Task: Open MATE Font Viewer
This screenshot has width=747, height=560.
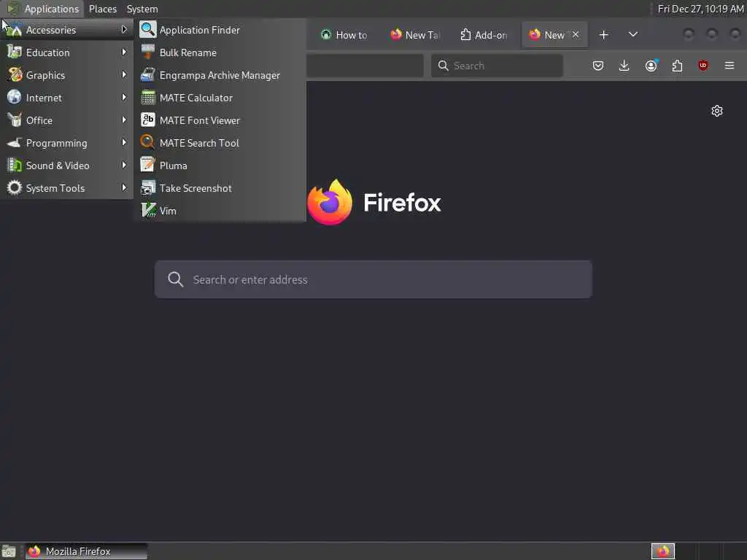Action: [220, 120]
